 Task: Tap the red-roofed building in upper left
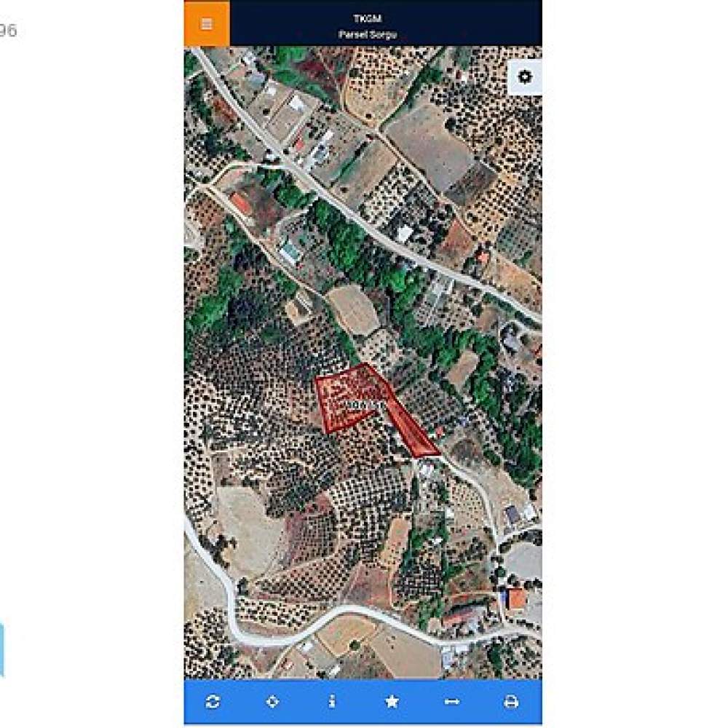coord(240,203)
